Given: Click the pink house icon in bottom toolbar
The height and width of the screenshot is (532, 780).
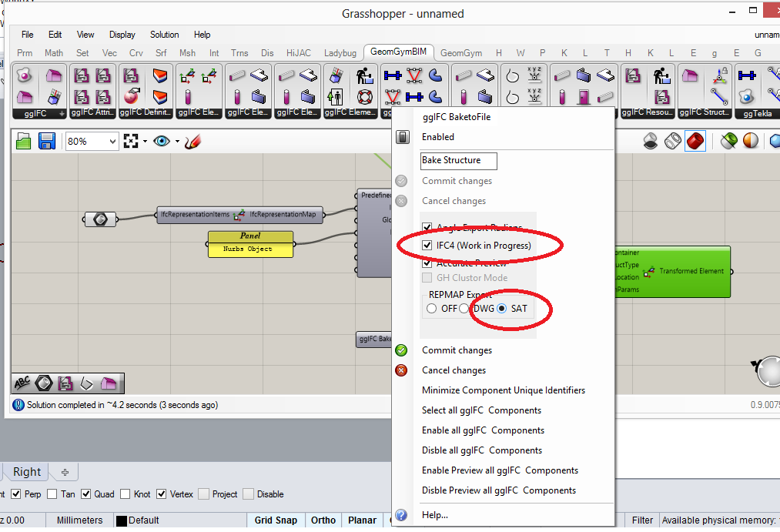Looking at the screenshot, I should click(x=109, y=383).
